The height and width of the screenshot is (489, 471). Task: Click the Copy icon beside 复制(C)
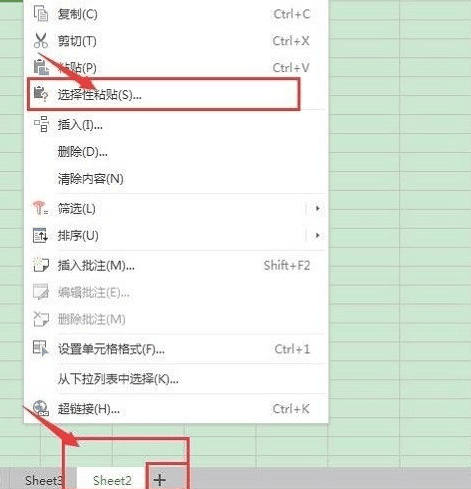41,14
